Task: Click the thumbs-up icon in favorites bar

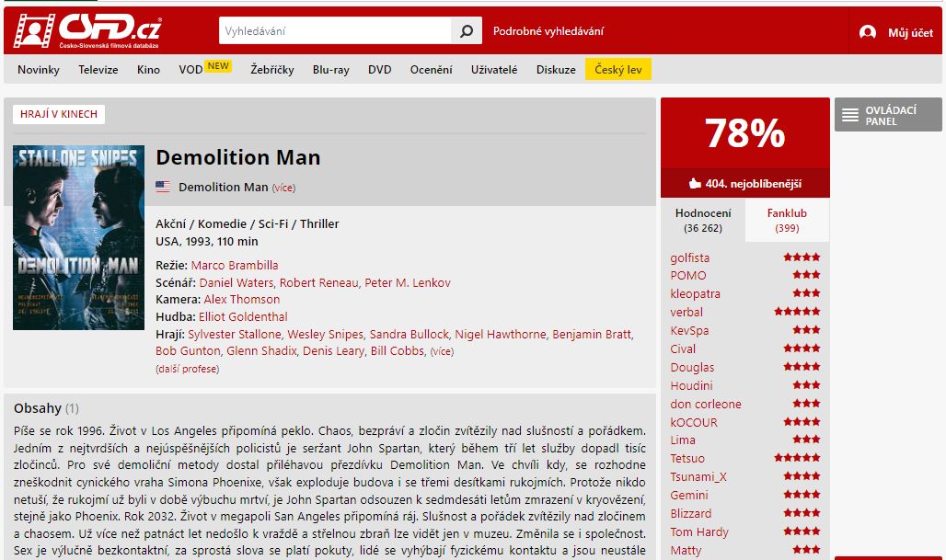Action: pyautogui.click(x=695, y=183)
